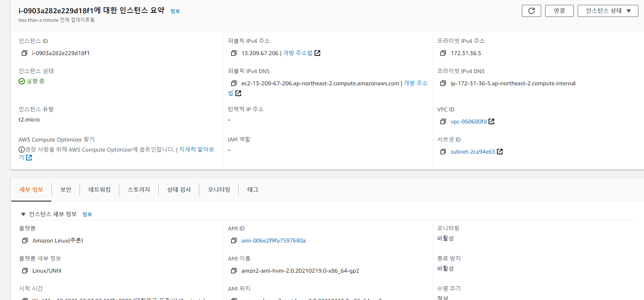Copy the public IPv4 DNS name
The image size is (644, 300).
coord(234,83)
